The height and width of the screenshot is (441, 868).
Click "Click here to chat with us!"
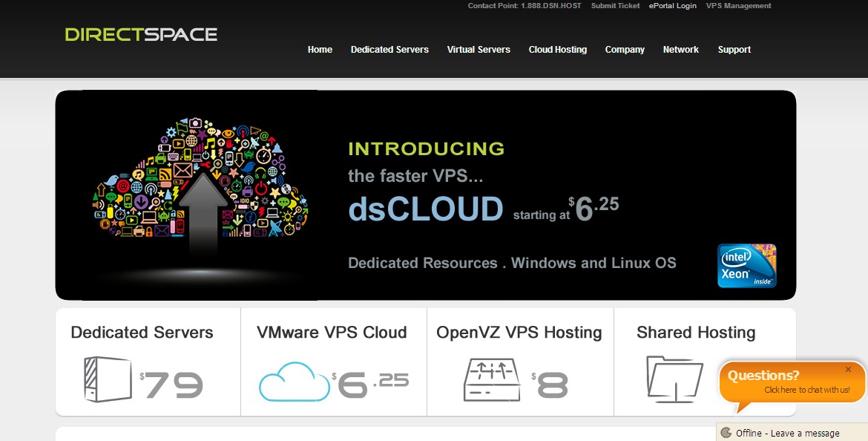(807, 390)
